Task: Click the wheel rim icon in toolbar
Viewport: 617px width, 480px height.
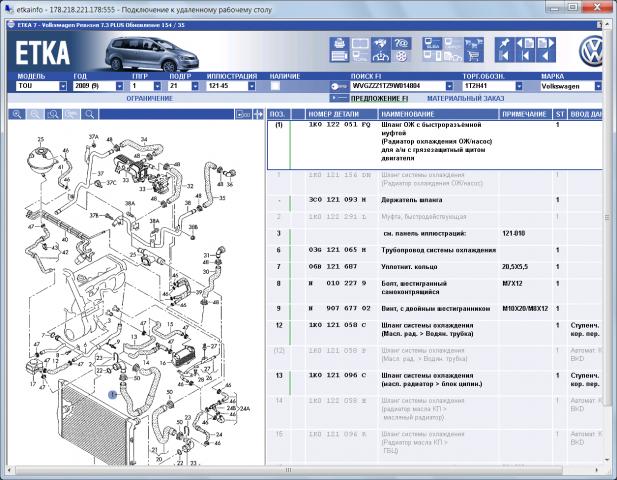Action: [401, 56]
